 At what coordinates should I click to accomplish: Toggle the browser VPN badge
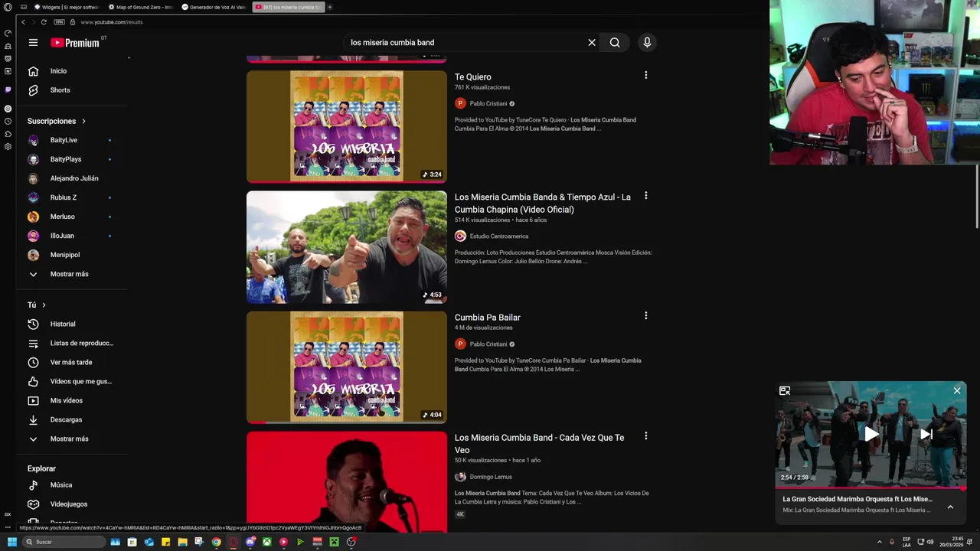59,22
